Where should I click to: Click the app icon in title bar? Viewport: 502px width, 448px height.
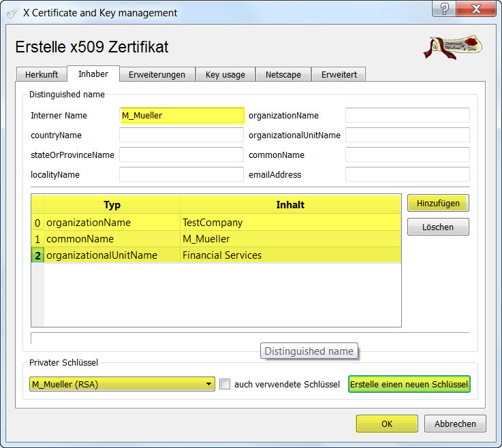tap(12, 12)
